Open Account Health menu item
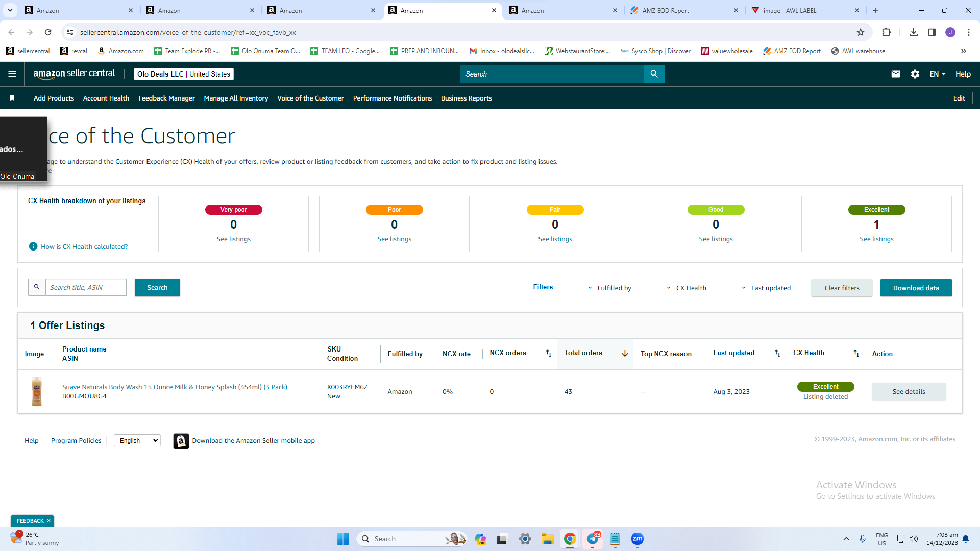 (x=106, y=98)
